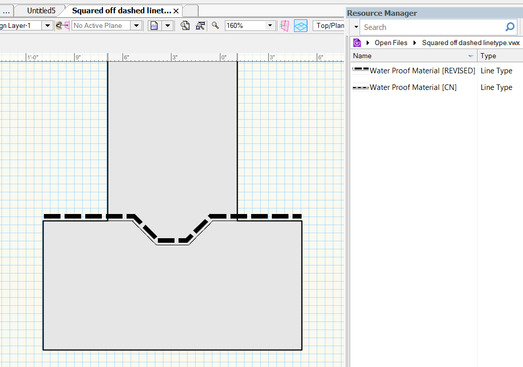Open the overflow tab marked with ellipsis
This screenshot has width=523, height=367.
6,11
